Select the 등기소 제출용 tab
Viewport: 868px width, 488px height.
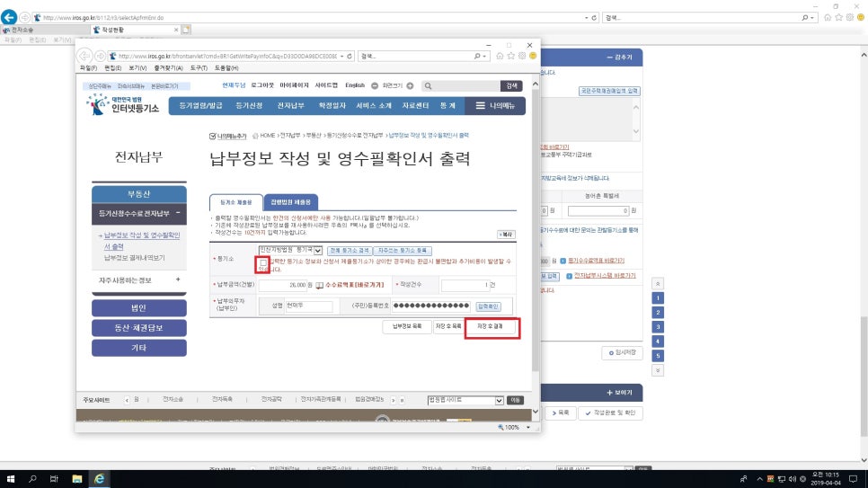[x=236, y=202]
